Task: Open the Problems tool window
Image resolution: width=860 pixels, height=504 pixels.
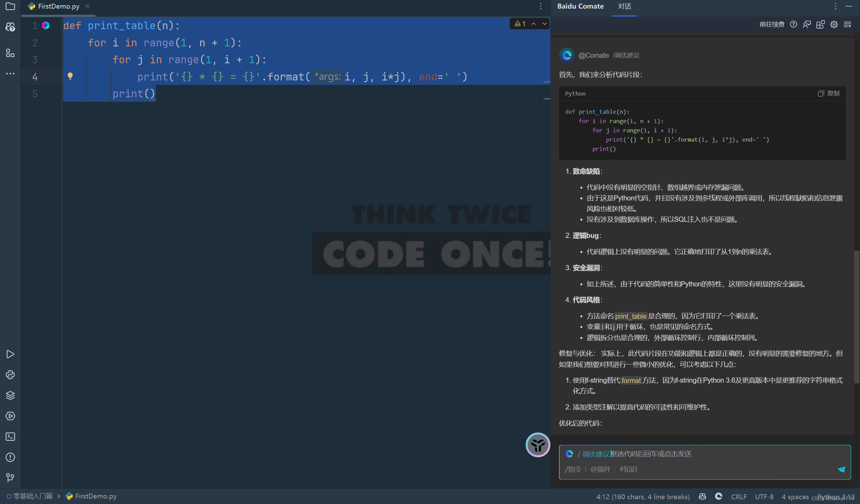Action: click(10, 457)
